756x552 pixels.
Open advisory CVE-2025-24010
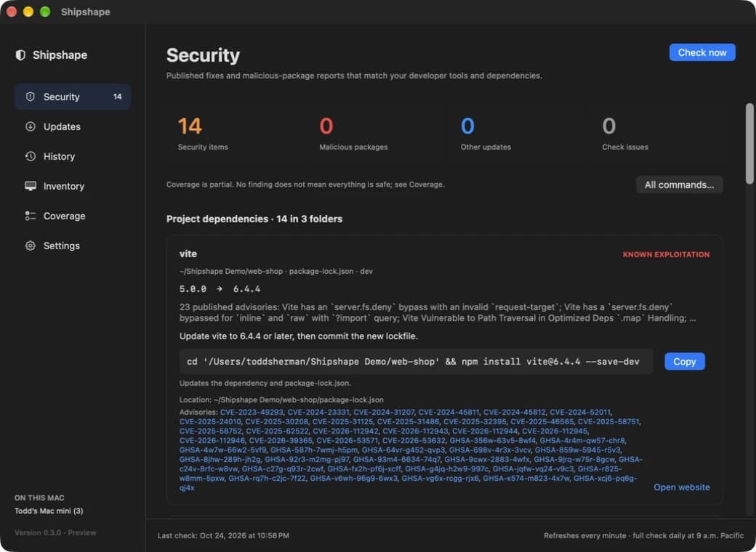tap(210, 421)
